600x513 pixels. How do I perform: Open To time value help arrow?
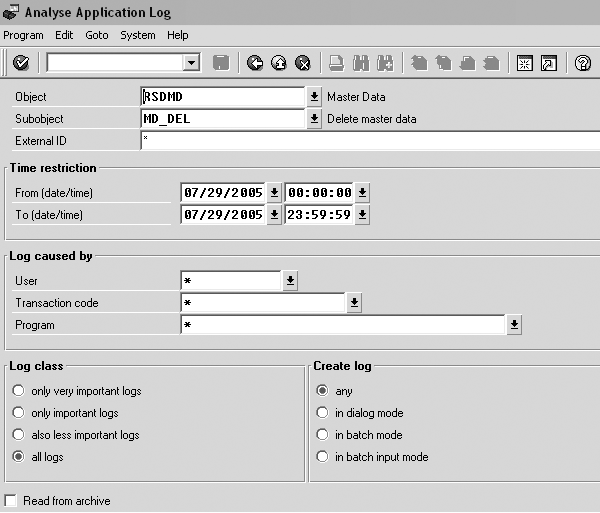pos(362,215)
